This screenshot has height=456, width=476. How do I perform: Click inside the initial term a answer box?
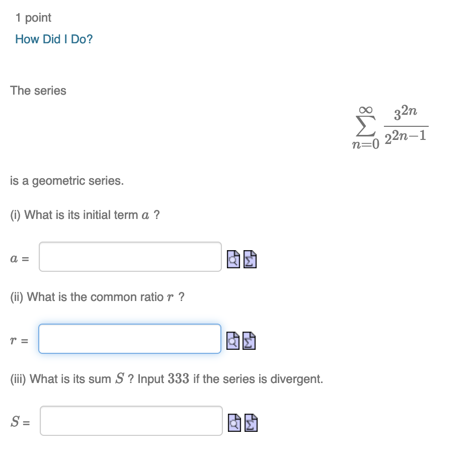coord(130,256)
